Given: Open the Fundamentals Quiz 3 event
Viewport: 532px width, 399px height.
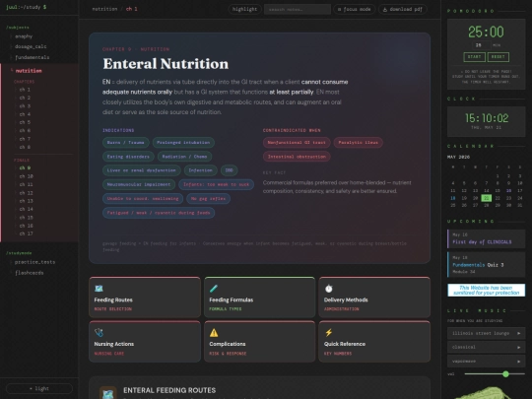Looking at the screenshot, I should click(x=487, y=264).
